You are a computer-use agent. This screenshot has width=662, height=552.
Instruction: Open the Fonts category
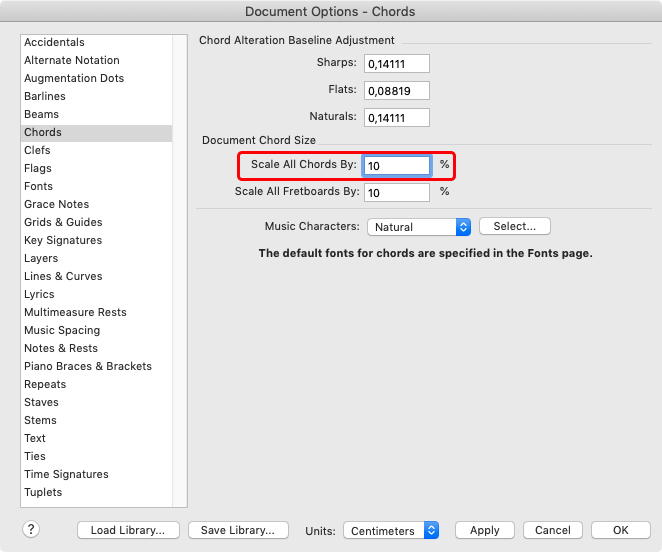pyautogui.click(x=38, y=186)
